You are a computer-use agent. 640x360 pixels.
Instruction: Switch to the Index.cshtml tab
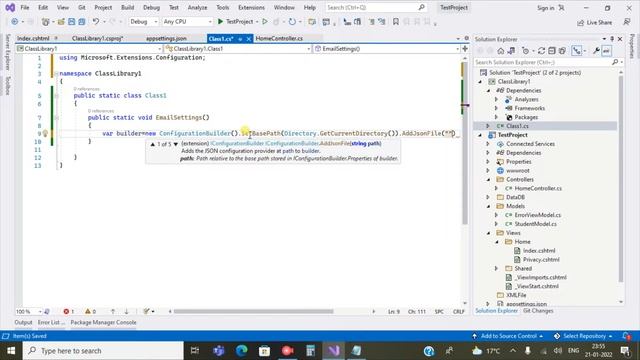(x=33, y=38)
